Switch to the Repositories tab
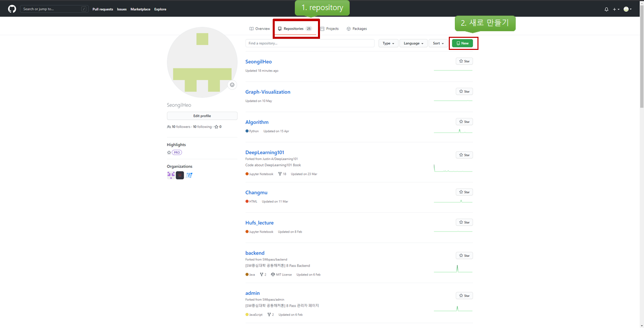The width and height of the screenshot is (644, 328). 295,29
